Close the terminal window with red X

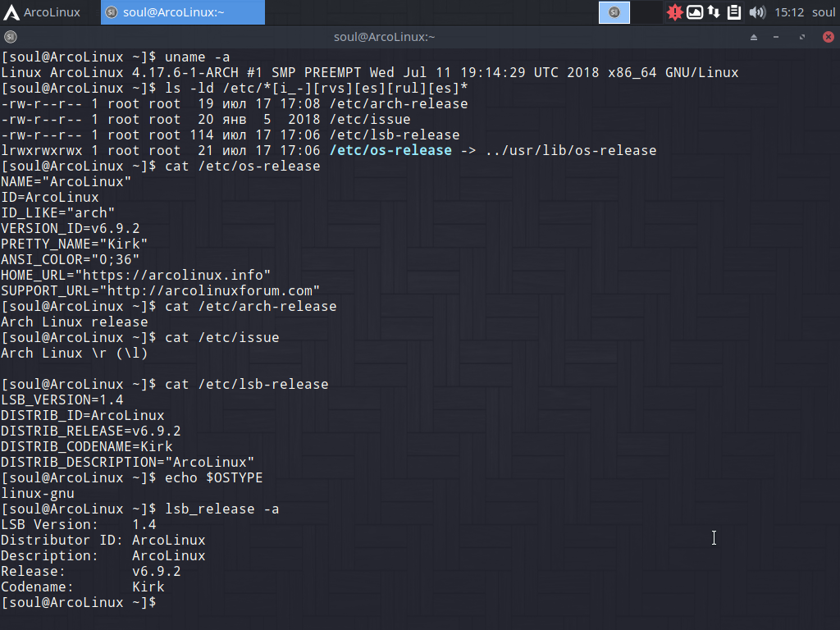pyautogui.click(x=829, y=37)
